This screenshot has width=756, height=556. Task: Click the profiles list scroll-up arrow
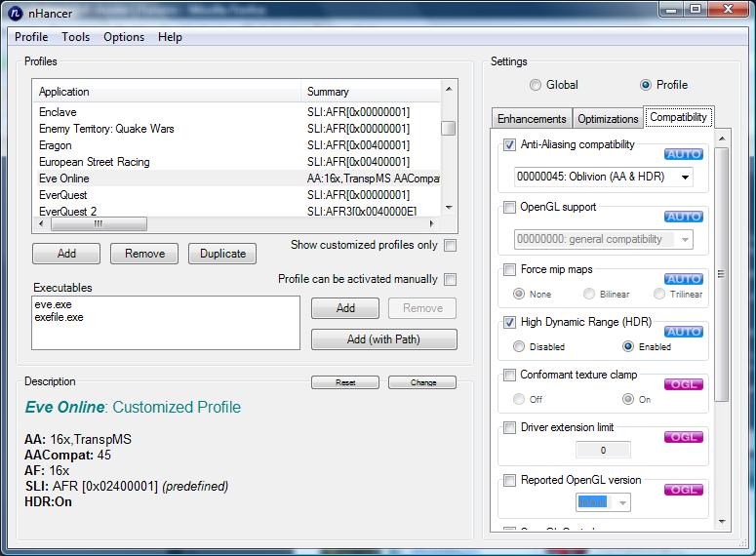[449, 89]
